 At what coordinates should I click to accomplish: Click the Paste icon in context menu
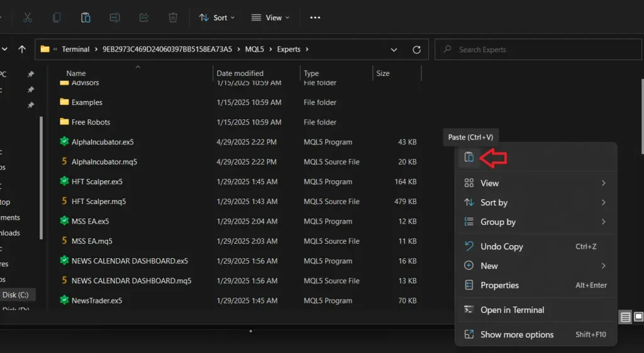(469, 157)
